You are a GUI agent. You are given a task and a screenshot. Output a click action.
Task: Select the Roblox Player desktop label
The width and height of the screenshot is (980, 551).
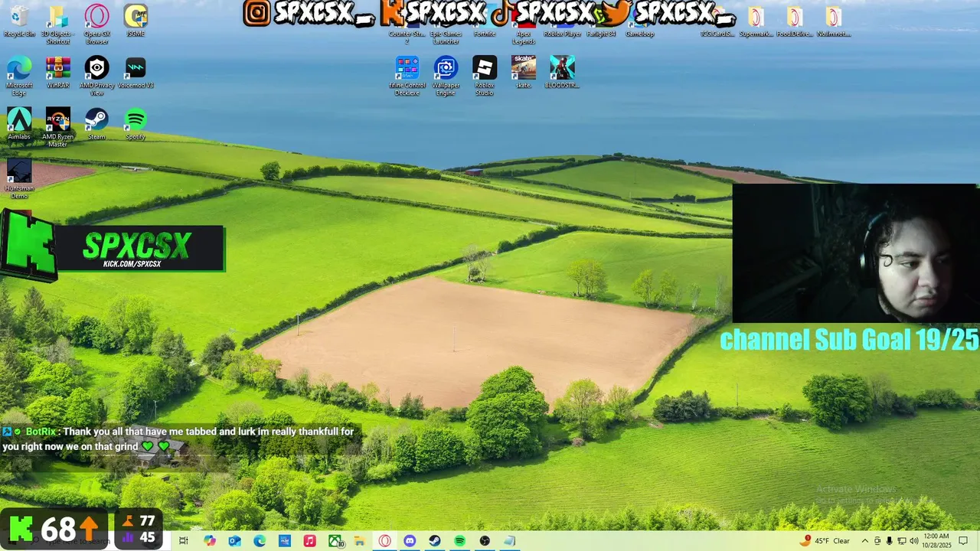[562, 34]
